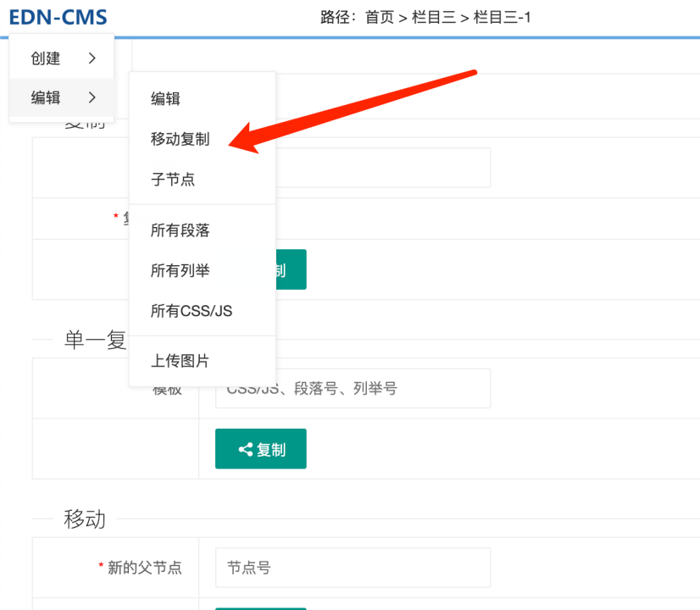Choose 所有列举 in the submenu
The width and height of the screenshot is (700, 610).
point(180,271)
